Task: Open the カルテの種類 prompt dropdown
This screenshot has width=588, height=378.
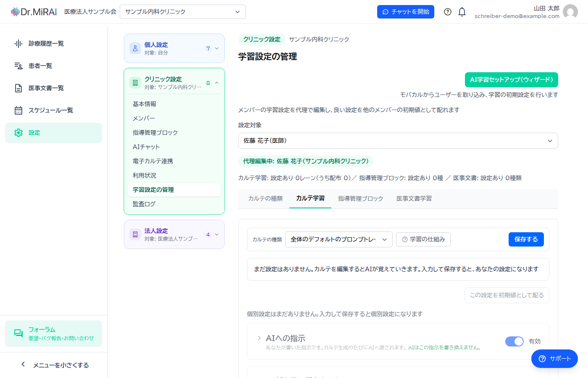Action: 339,239
